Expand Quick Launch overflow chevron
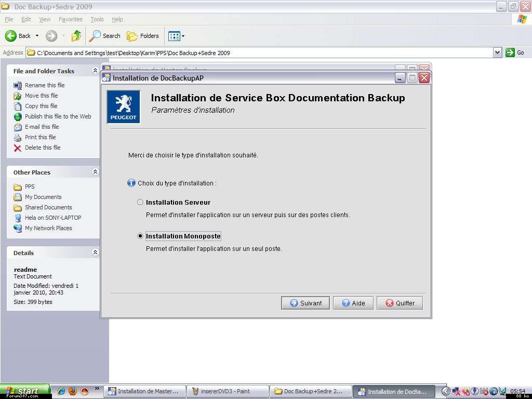The image size is (532, 399). (x=97, y=389)
